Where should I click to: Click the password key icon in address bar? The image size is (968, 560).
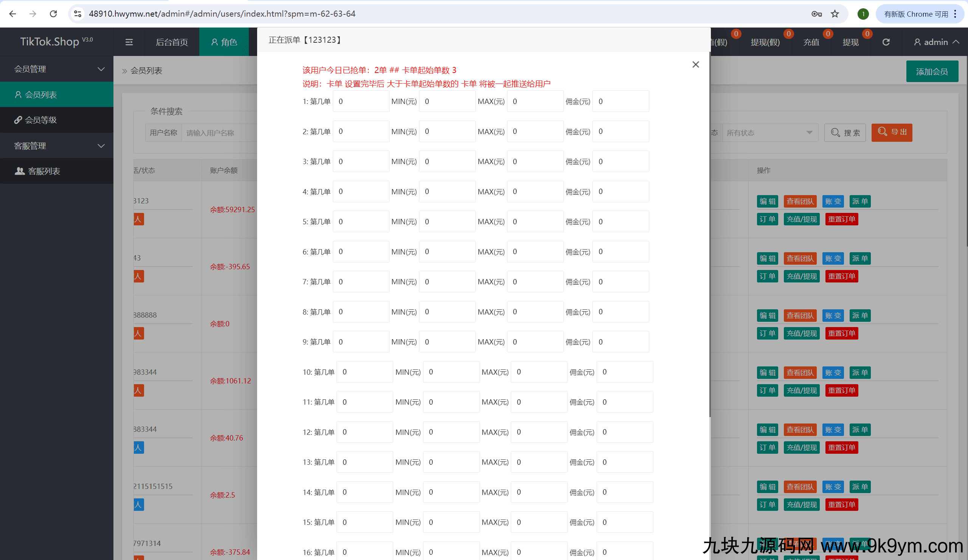[x=817, y=14]
